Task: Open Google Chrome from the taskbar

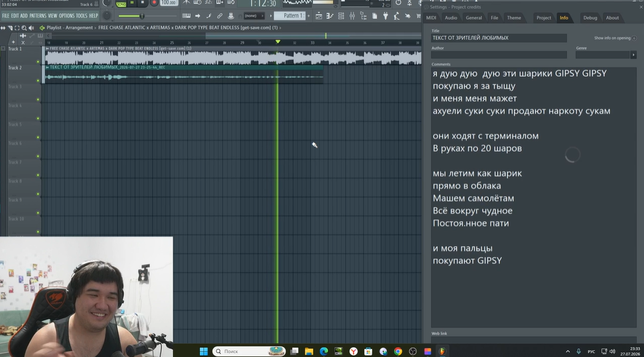Action: click(x=397, y=351)
